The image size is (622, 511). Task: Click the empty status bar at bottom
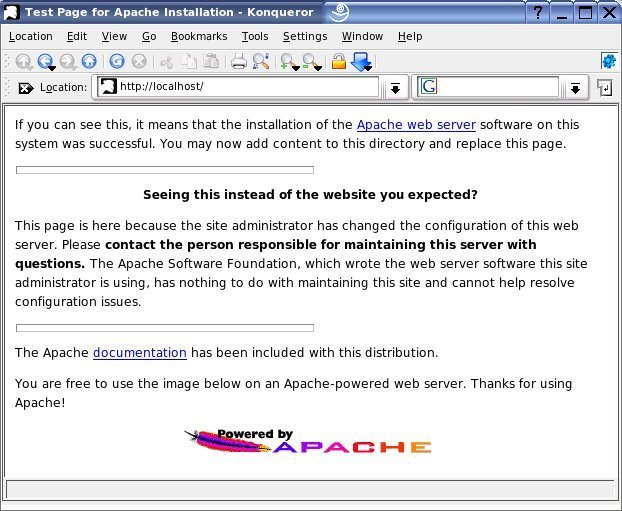tap(310, 489)
